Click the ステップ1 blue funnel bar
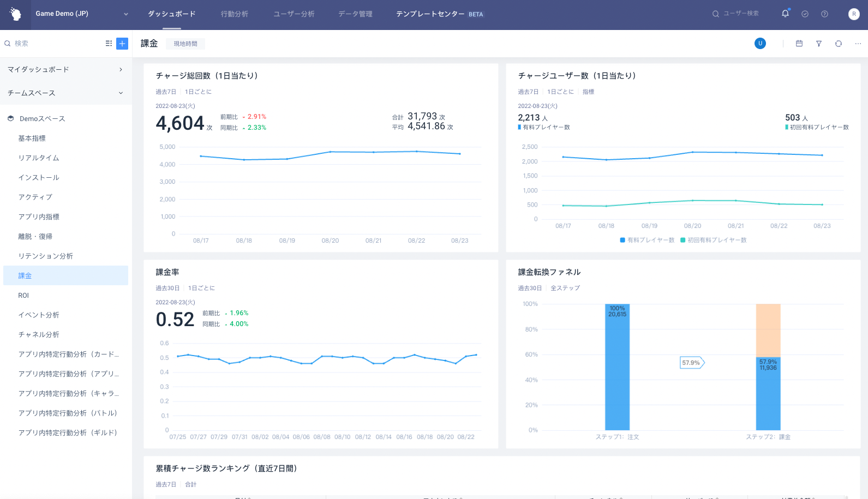868x499 pixels. (x=617, y=367)
